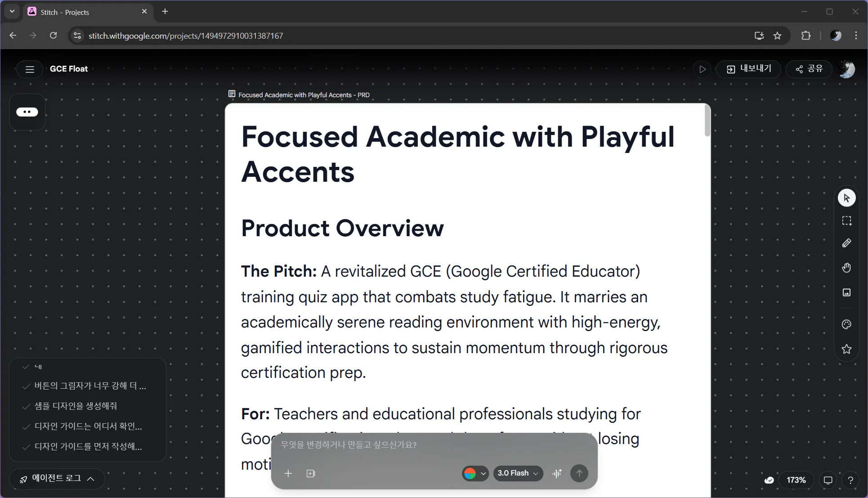Open the color circle dropdown in prompt box

click(x=475, y=473)
